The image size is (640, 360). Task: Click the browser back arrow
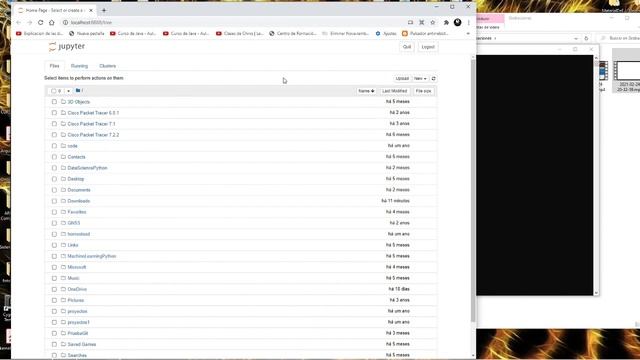tap(18, 22)
